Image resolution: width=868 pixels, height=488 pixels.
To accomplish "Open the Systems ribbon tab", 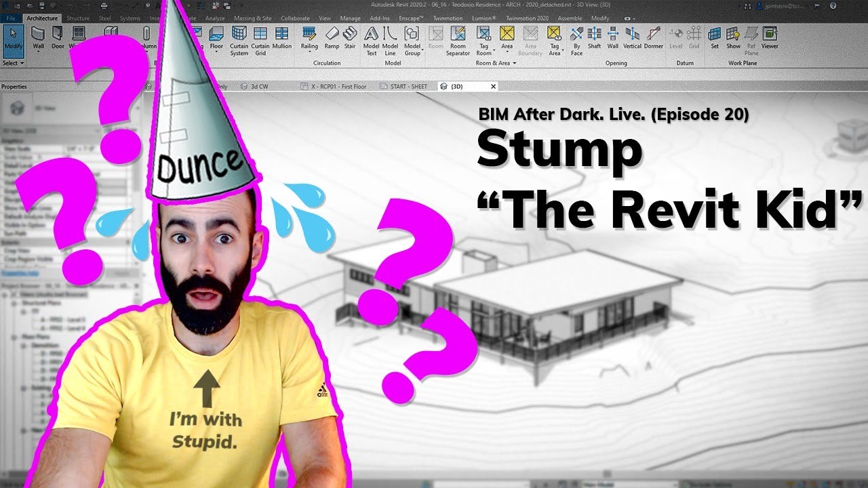I will (x=130, y=18).
